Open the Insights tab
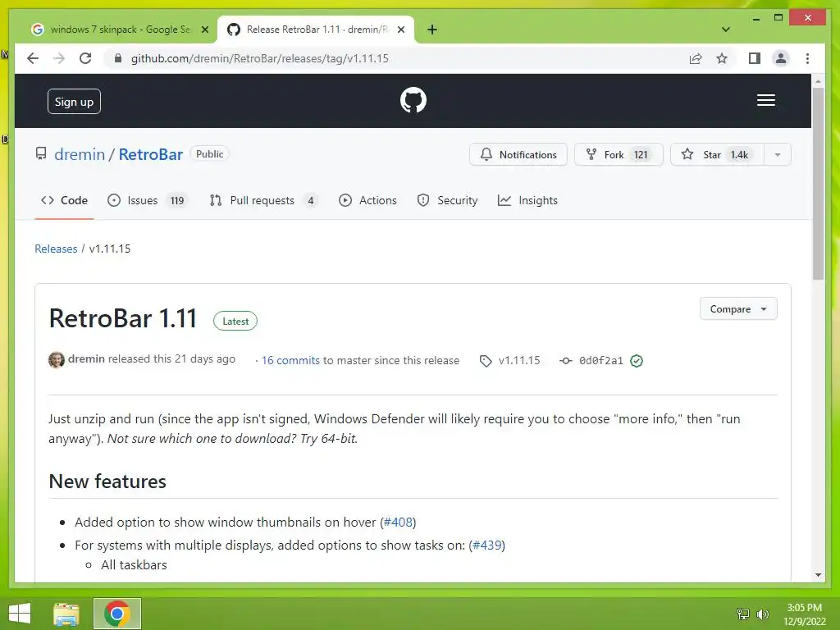 [x=527, y=200]
